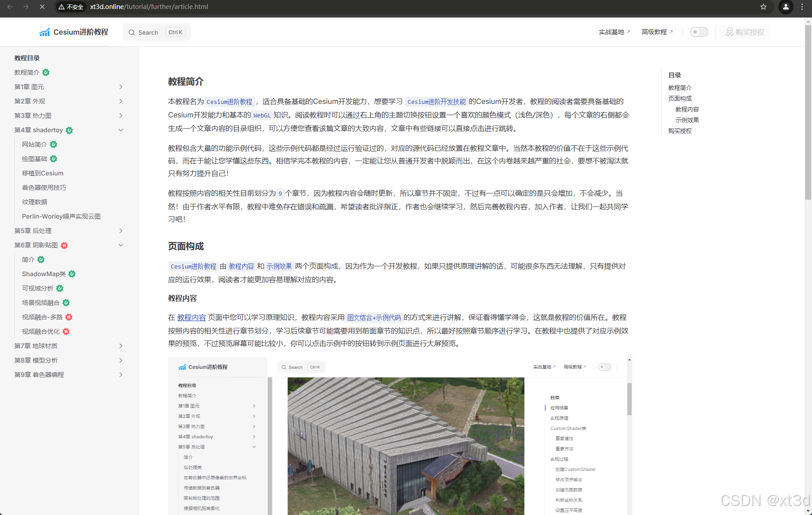Click the 图文结合+示例代码 link

(374, 318)
